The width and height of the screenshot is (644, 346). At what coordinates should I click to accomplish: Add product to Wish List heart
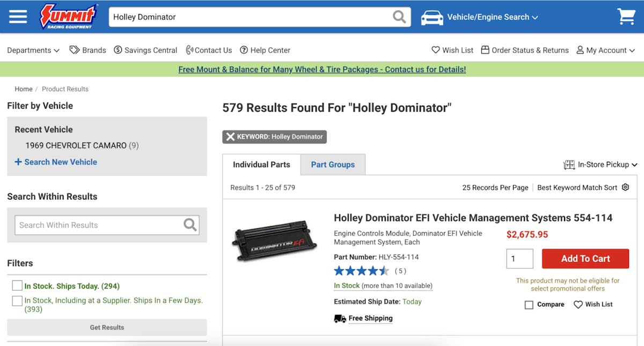[578, 305]
